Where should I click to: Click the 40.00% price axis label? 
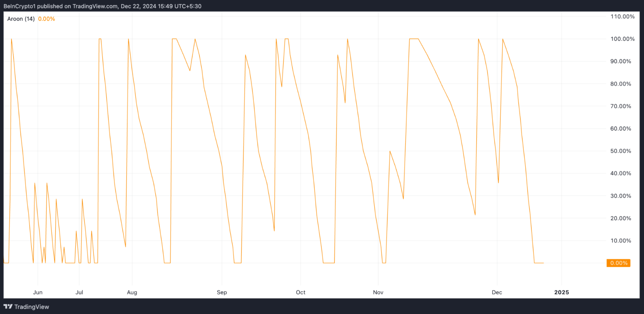click(x=621, y=173)
